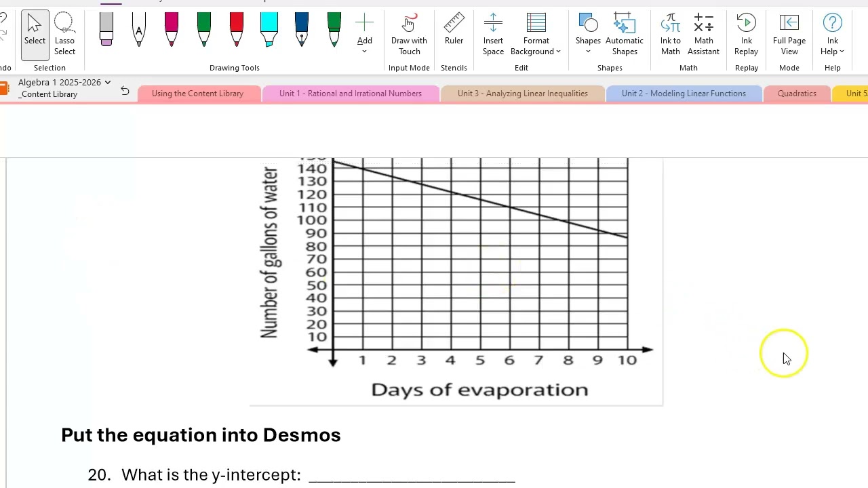Activate the Lasso Select tool
This screenshot has width=868, height=488.
click(x=64, y=35)
